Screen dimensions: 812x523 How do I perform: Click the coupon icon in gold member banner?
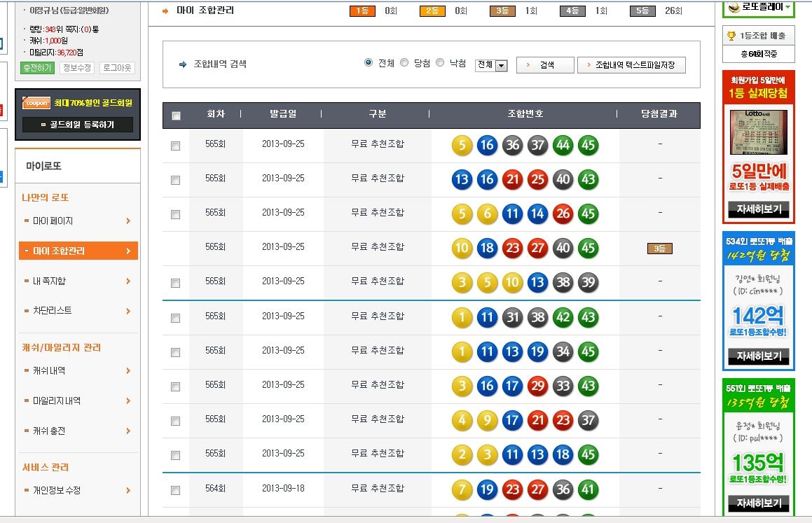click(x=36, y=103)
